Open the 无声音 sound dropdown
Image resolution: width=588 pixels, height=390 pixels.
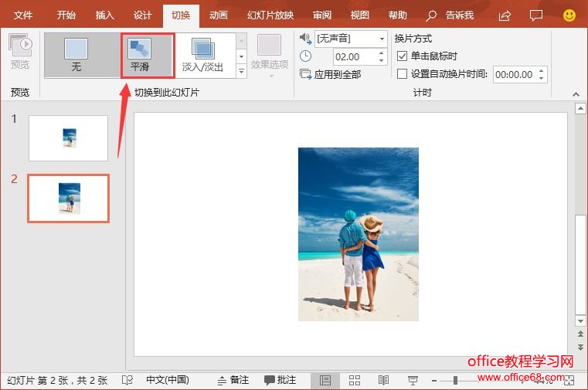click(382, 39)
